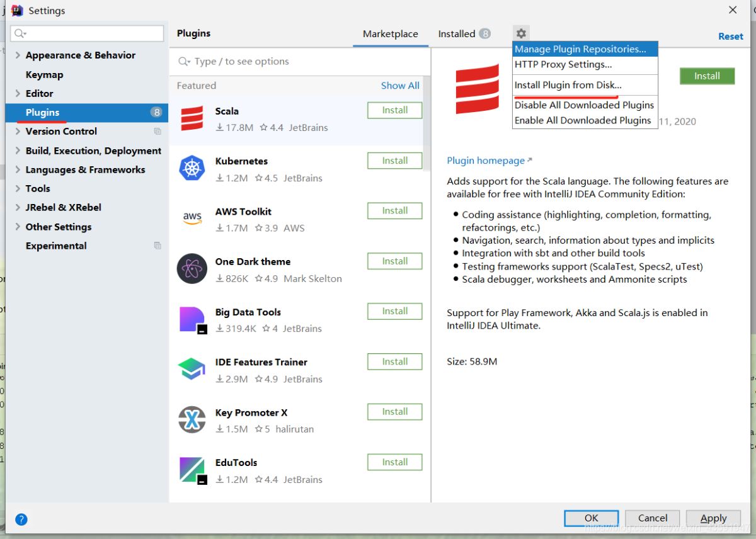Select Plugins in settings tree
The width and height of the screenshot is (756, 539).
point(87,112)
